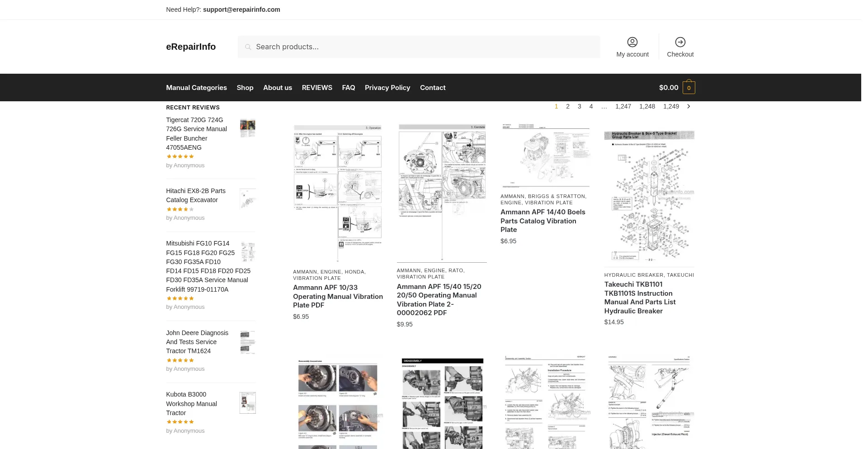Open Tigercat 720G review thumbnail image
Viewport: 868px width, 449px height.
coord(247,128)
